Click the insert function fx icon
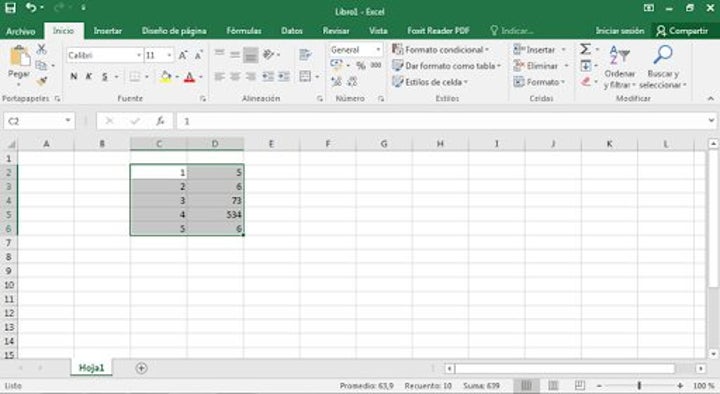The width and height of the screenshot is (720, 394). 160,121
